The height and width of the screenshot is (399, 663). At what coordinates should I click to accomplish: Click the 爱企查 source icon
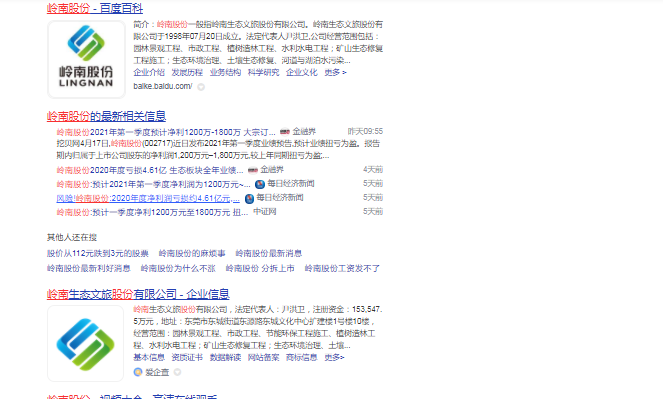point(137,372)
